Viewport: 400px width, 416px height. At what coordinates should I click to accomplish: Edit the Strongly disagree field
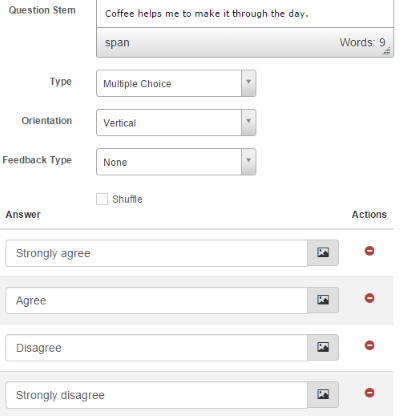[x=156, y=395]
